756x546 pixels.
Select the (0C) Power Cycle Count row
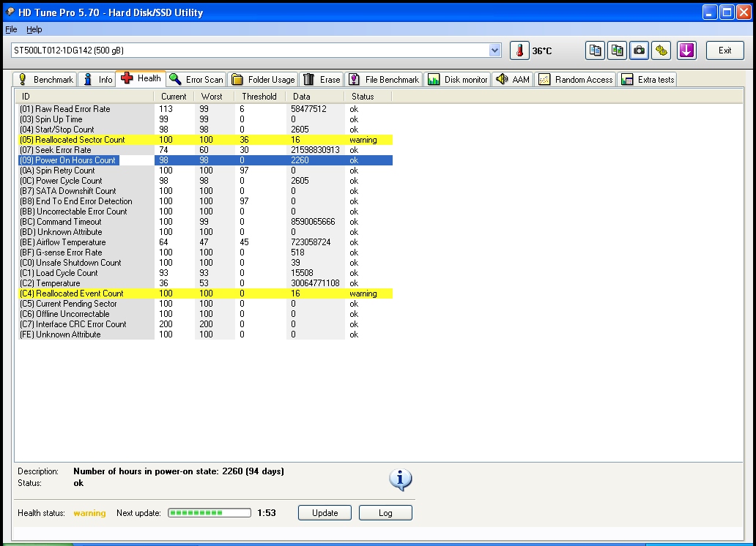[x=205, y=181]
